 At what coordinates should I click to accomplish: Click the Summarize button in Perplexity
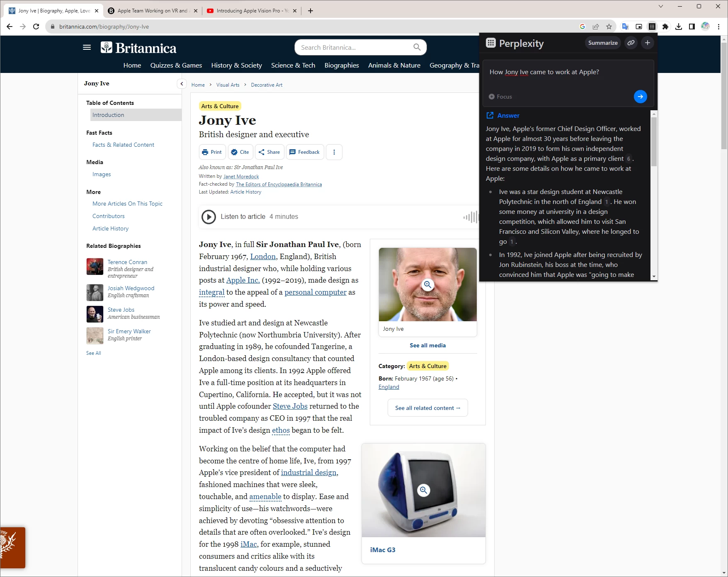click(603, 43)
